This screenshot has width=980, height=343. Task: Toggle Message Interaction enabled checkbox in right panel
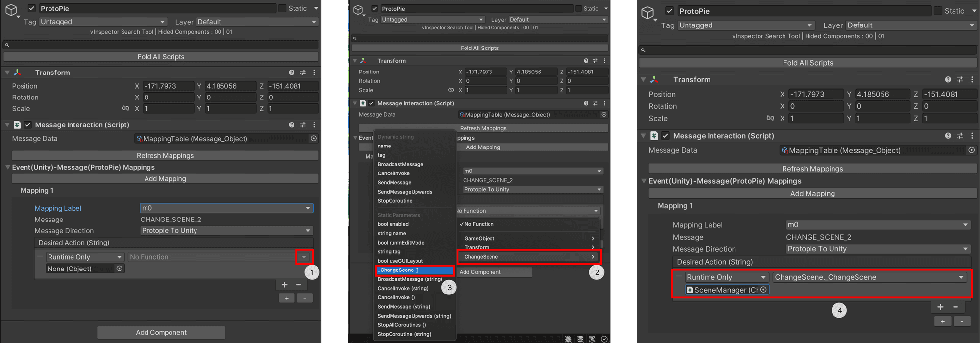tap(665, 136)
